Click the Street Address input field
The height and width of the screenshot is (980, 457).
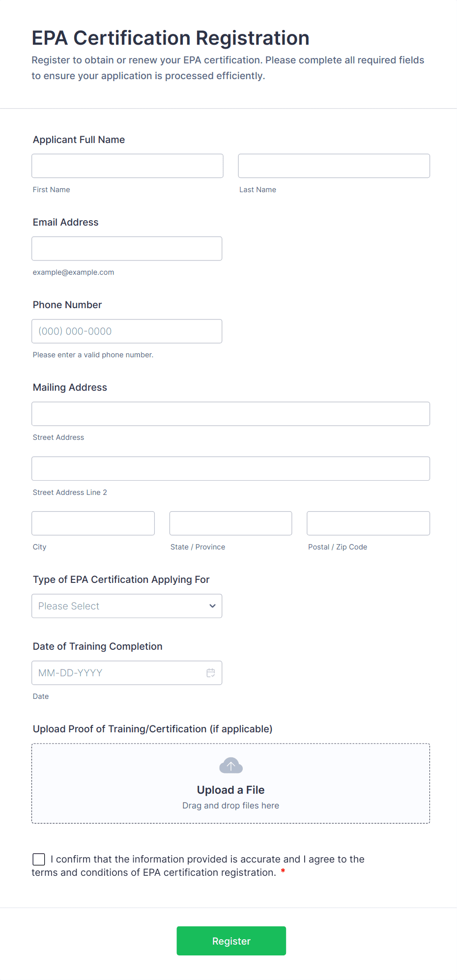pos(230,413)
